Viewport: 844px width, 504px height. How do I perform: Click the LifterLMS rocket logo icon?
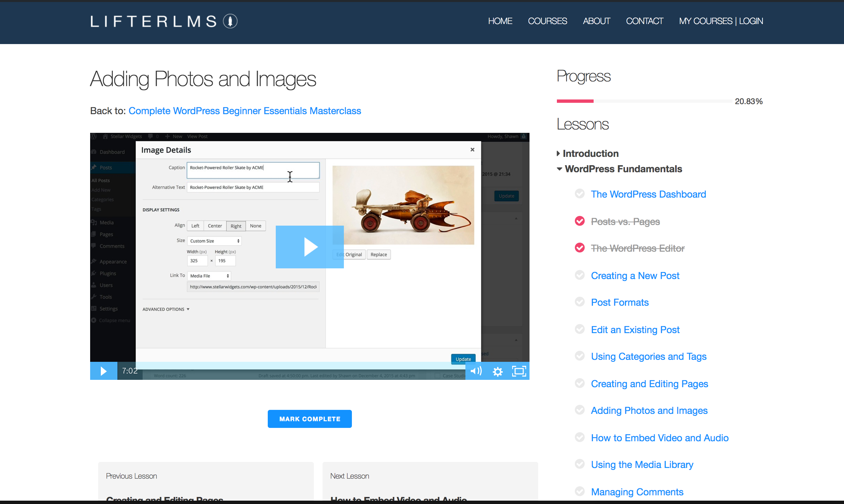tap(230, 21)
